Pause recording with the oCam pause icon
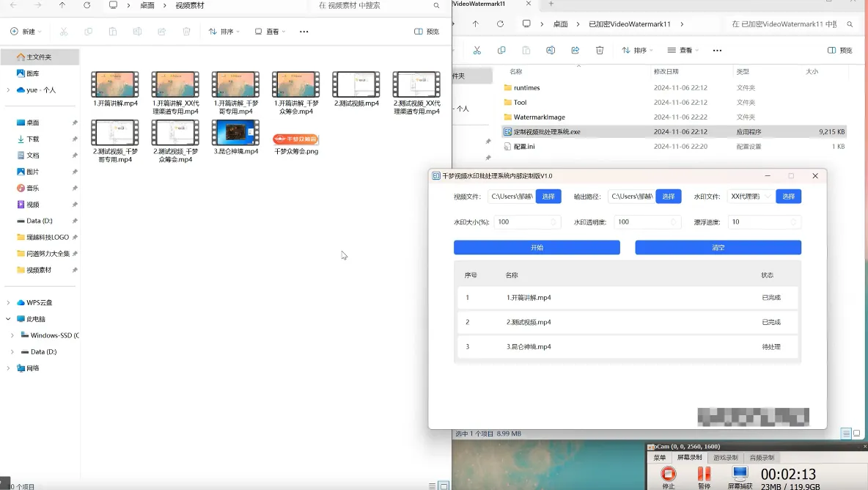The image size is (868, 490). (x=704, y=475)
